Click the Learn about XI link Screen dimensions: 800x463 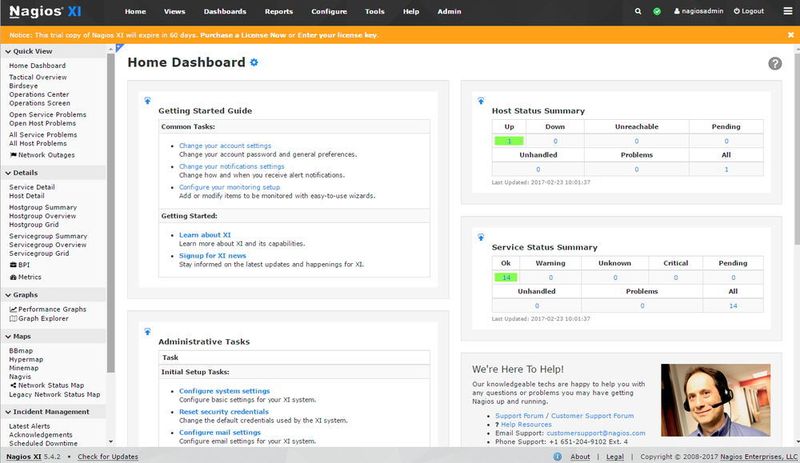pyautogui.click(x=205, y=235)
